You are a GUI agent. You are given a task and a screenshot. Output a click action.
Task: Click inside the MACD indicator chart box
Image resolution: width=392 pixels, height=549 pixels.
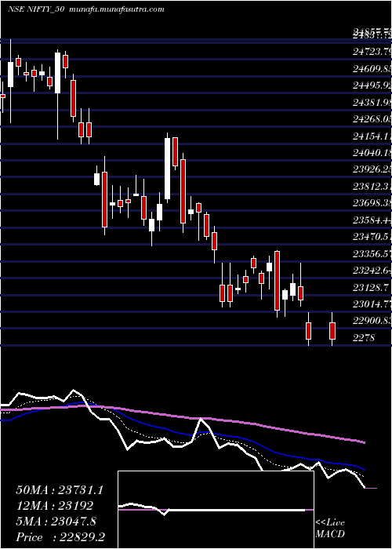click(216, 510)
